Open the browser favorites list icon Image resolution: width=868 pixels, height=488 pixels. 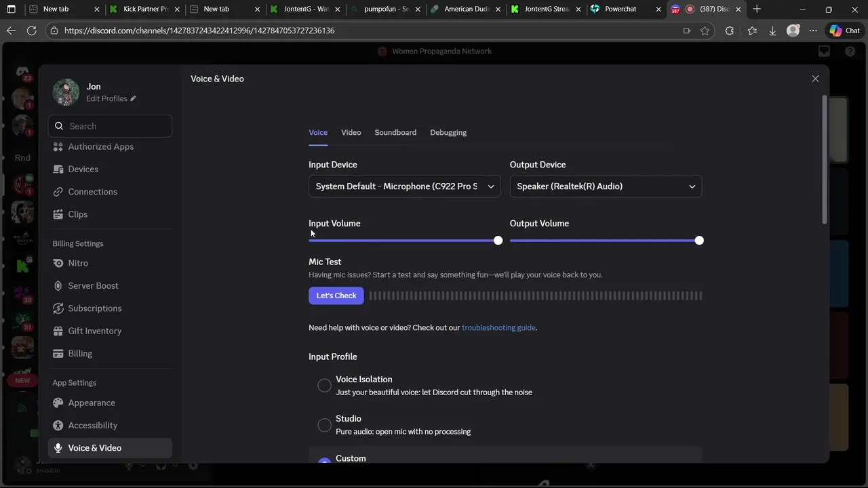(751, 30)
